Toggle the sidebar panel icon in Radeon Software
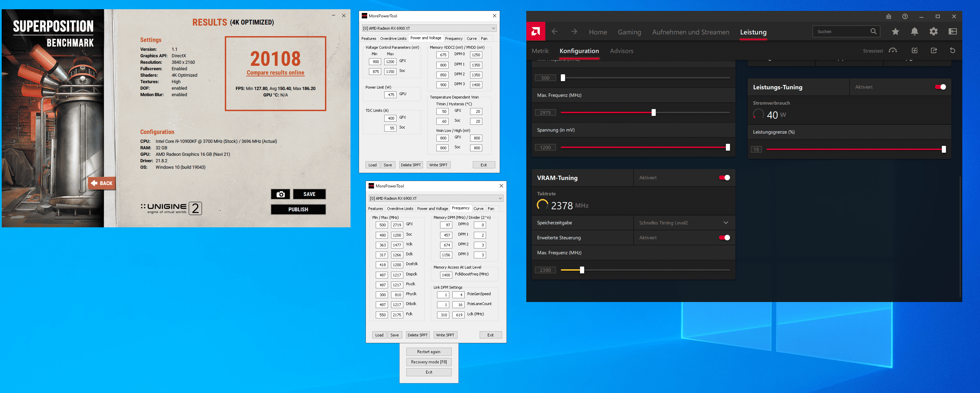980x393 pixels. tap(953, 32)
